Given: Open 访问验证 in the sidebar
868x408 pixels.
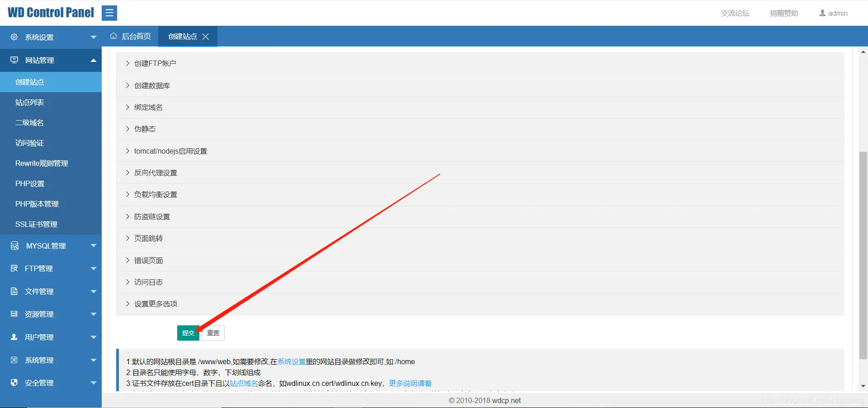Looking at the screenshot, I should (x=51, y=143).
